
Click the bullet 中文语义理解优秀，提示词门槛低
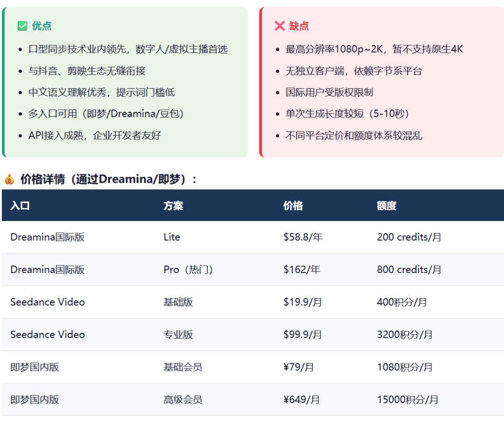102,92
